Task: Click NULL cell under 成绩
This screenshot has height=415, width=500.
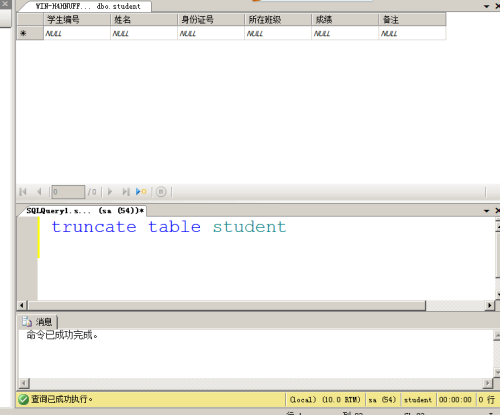Action: (345, 33)
